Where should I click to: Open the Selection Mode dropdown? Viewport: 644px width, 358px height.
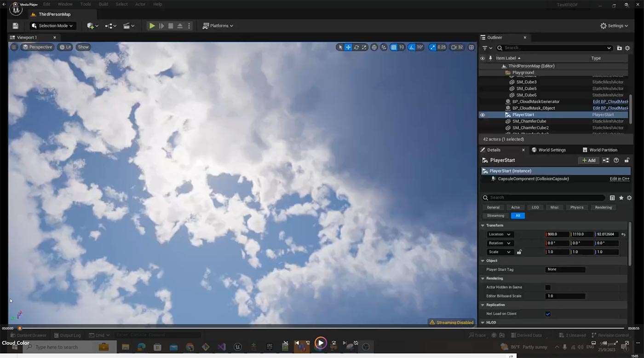[53, 26]
